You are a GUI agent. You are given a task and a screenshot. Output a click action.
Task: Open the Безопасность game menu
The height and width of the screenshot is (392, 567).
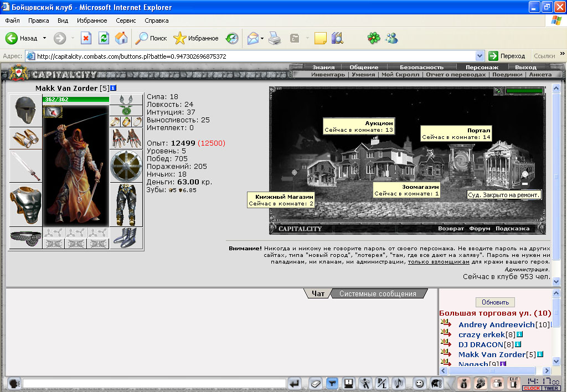click(421, 67)
